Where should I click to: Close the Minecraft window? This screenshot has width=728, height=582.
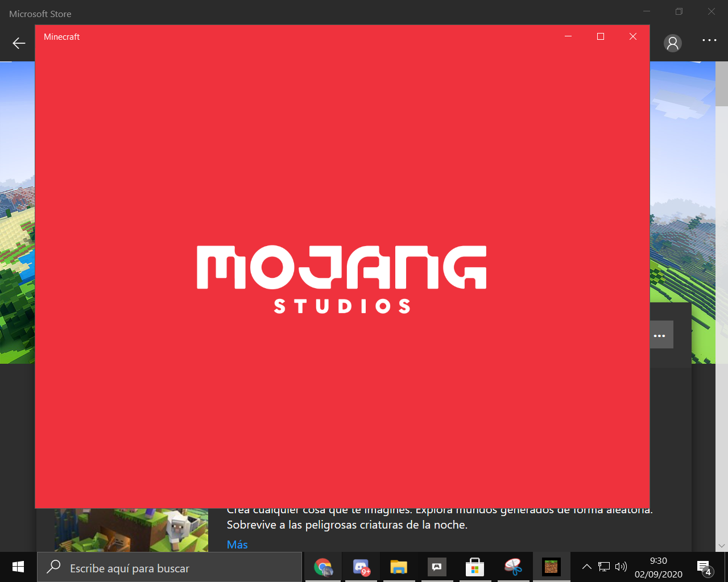coord(633,36)
